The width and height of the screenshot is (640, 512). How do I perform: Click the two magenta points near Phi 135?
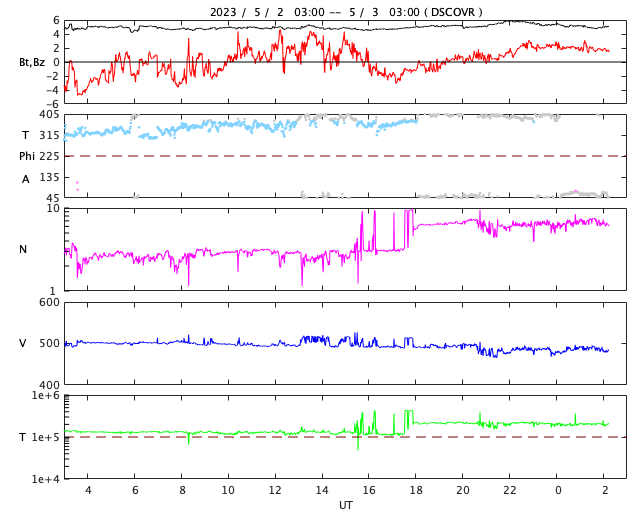tap(77, 186)
